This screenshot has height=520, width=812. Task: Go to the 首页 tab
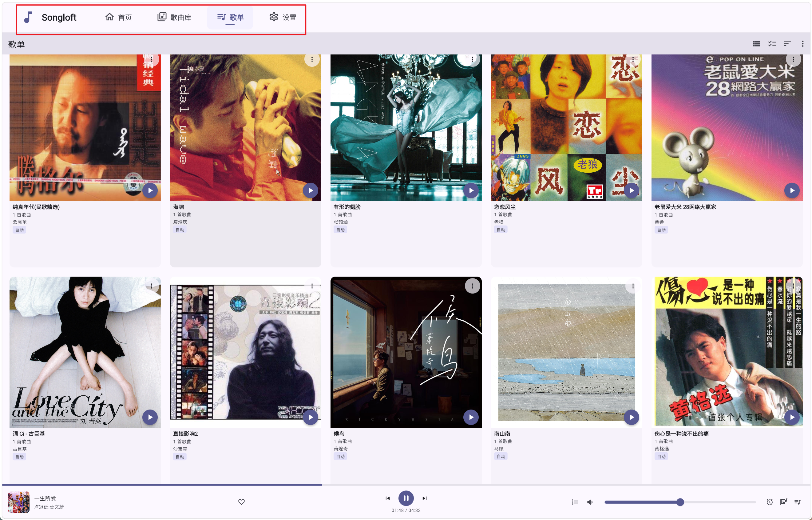(118, 17)
